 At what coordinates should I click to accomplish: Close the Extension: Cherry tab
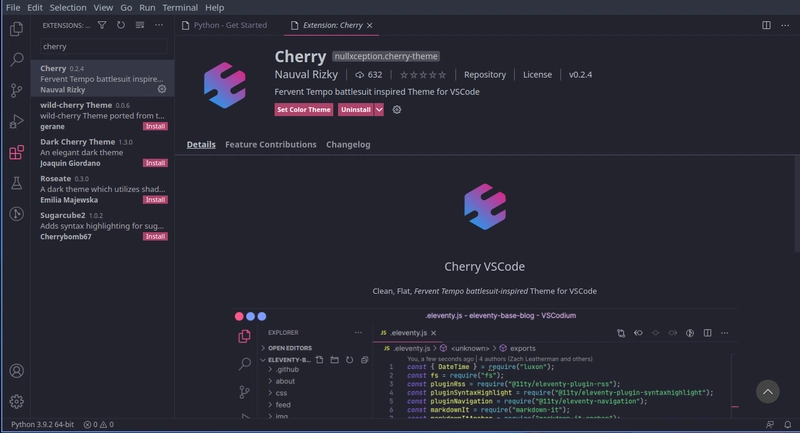pos(369,26)
